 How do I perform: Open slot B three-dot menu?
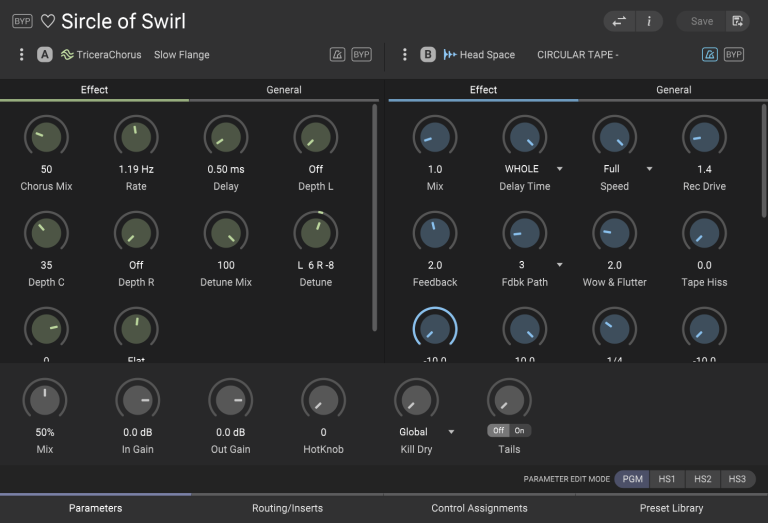405,54
